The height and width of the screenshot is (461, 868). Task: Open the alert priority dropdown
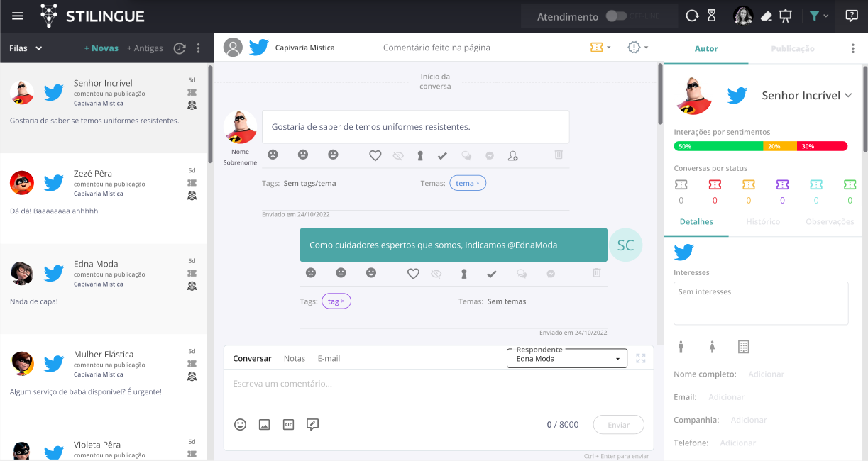coord(638,48)
